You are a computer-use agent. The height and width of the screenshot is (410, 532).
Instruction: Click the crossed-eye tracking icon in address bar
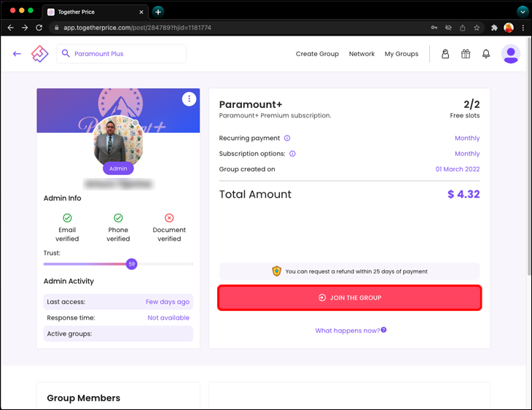point(448,28)
